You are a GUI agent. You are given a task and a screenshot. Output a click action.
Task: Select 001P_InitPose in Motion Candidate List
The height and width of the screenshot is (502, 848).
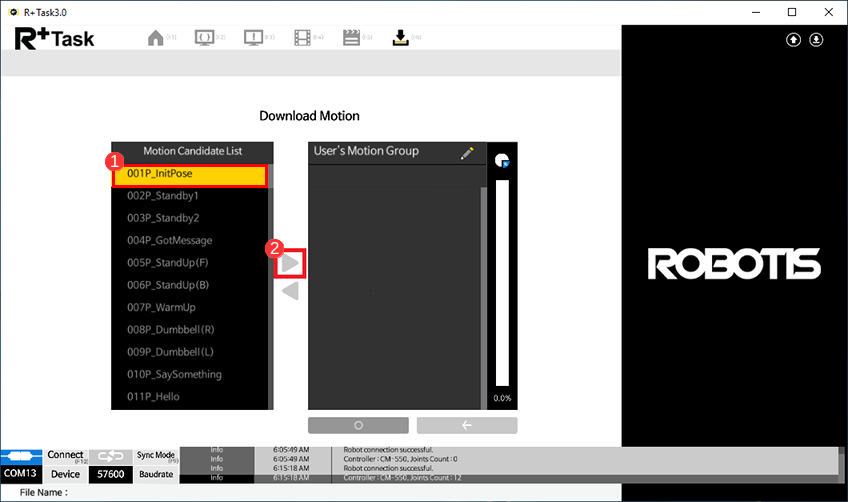190,174
